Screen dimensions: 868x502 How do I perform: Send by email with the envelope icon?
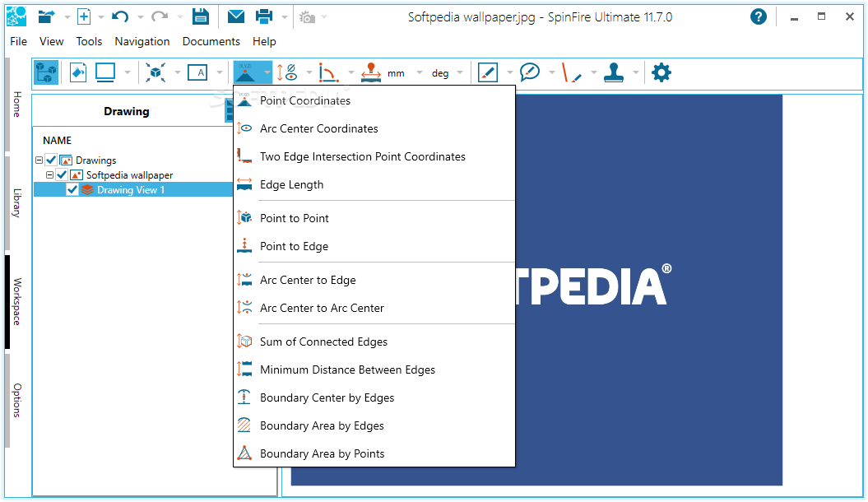236,17
